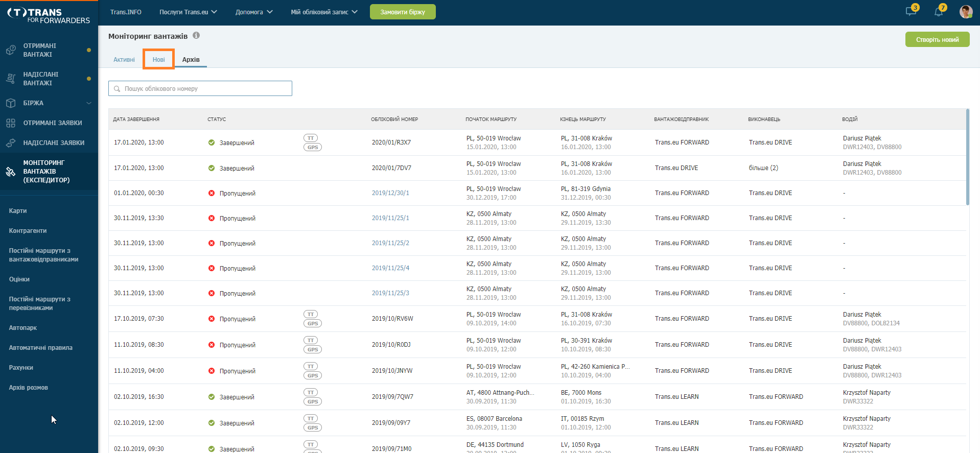
Task: Click GPS badge in row 2019/09/09Y7
Action: pos(313,427)
